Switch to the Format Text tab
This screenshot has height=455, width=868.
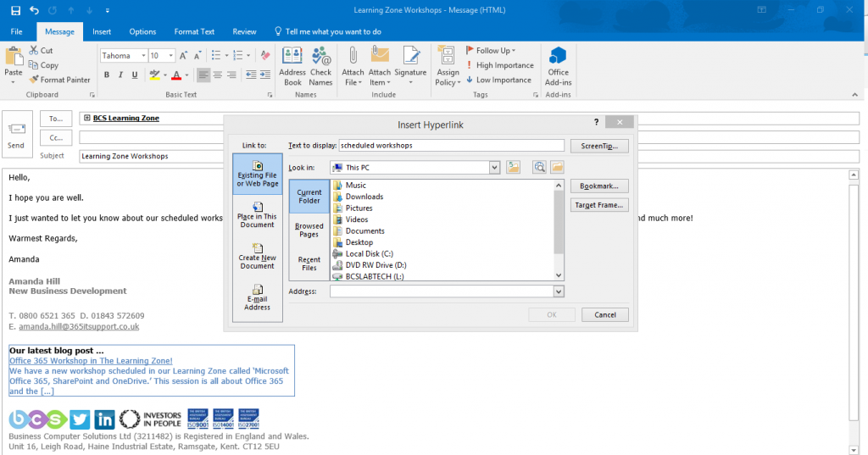[194, 31]
